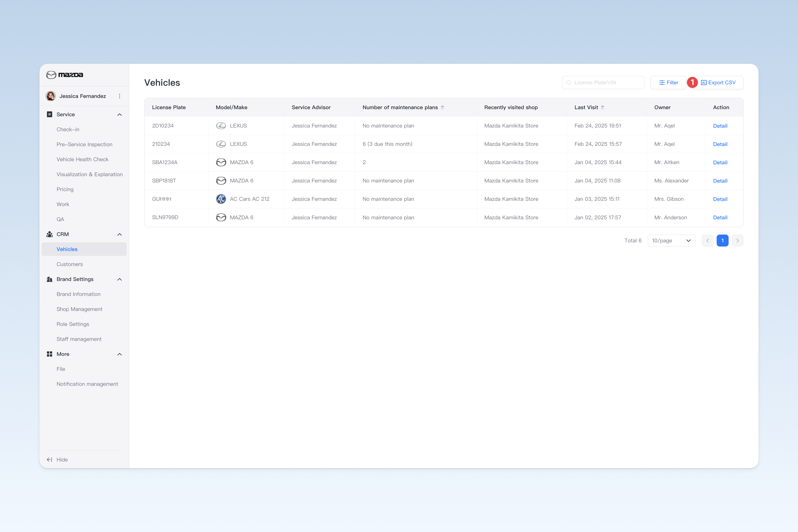Open the File menu item

click(x=61, y=369)
